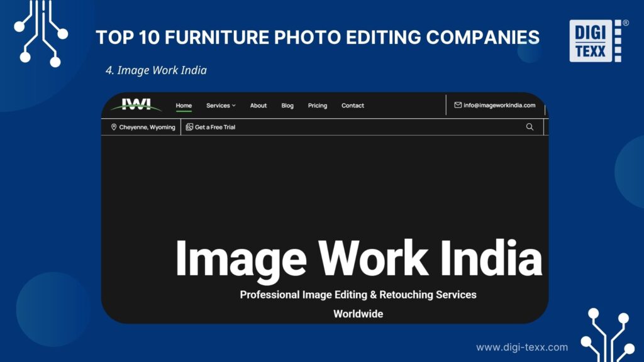This screenshot has height=362, width=644.
Task: Click the location pin icon
Action: pos(114,127)
